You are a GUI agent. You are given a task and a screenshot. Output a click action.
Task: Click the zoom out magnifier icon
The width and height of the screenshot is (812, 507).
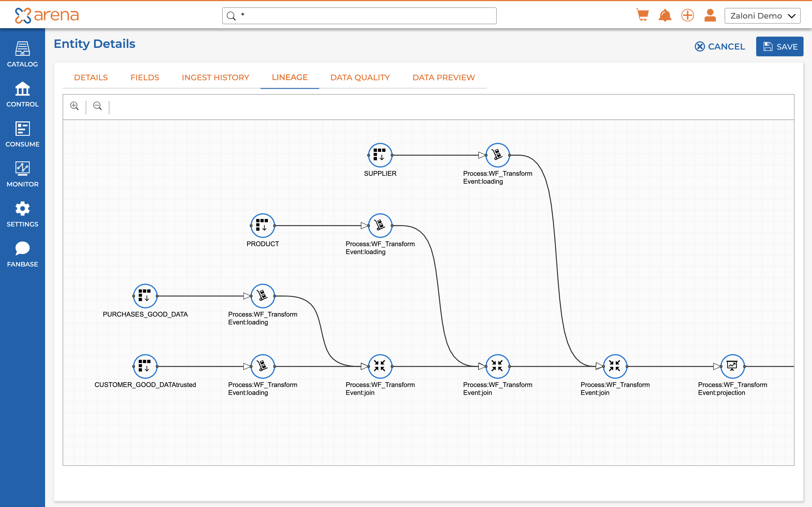tap(97, 106)
